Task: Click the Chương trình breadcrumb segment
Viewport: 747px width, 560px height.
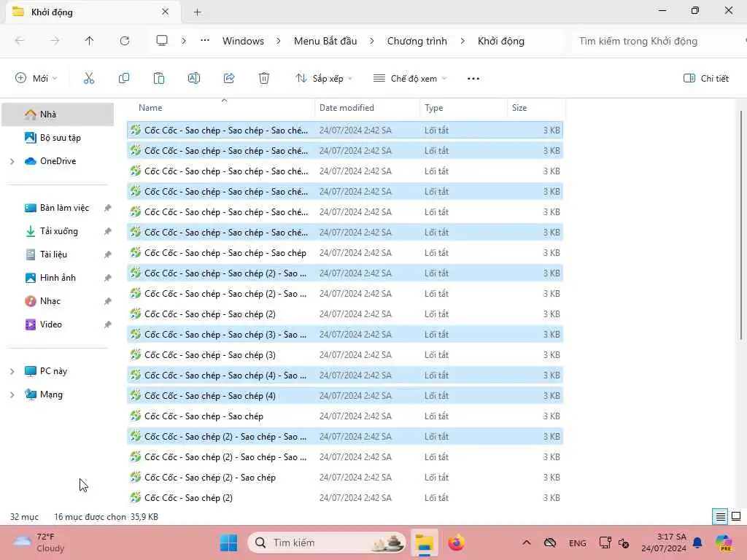Action: [x=417, y=41]
